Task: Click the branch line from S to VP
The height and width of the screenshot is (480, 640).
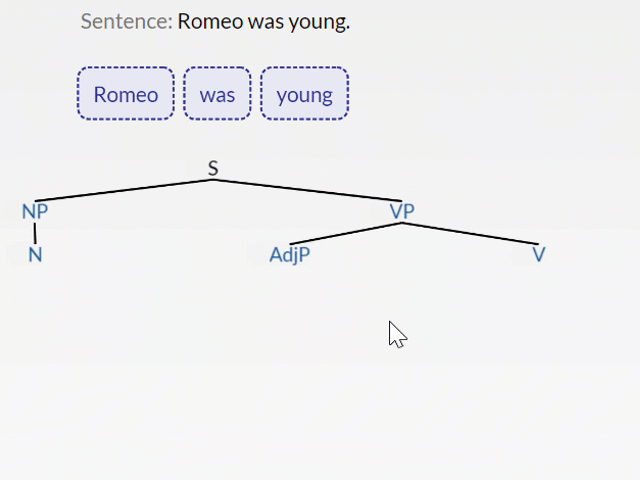Action: coord(307,190)
